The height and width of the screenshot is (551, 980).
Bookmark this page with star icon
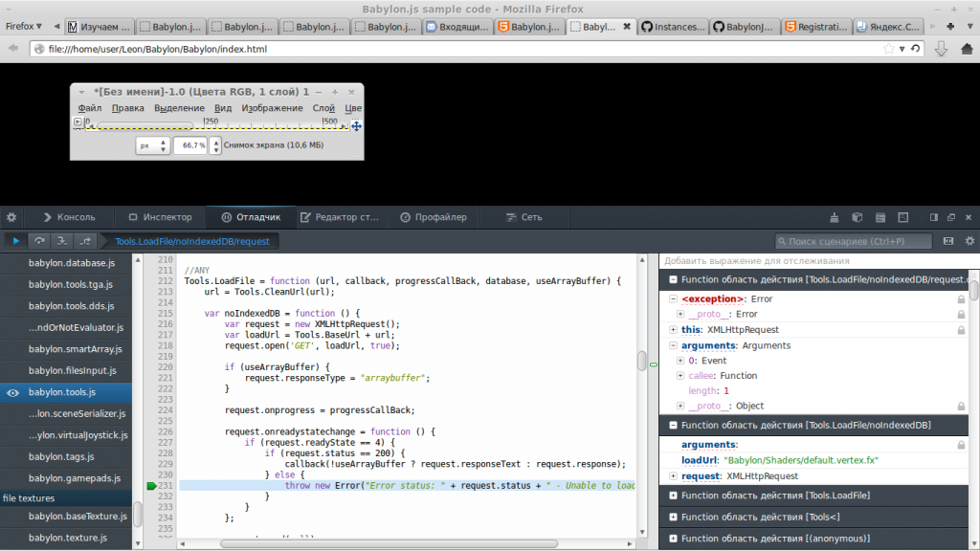[889, 49]
